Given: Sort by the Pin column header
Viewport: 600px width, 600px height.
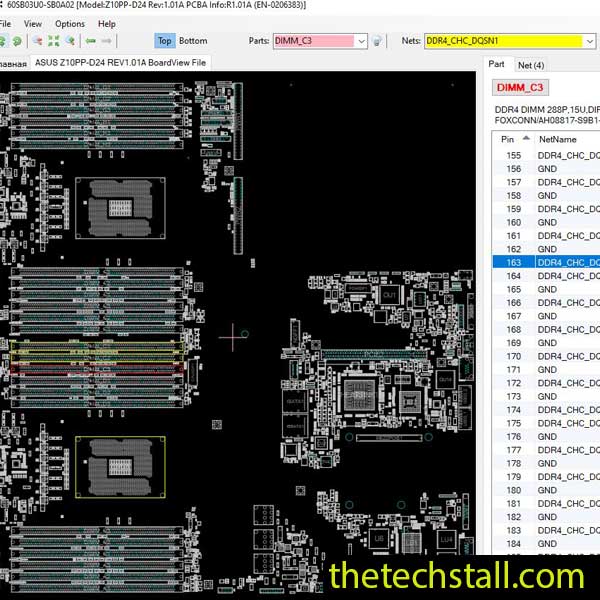Looking at the screenshot, I should click(514, 139).
